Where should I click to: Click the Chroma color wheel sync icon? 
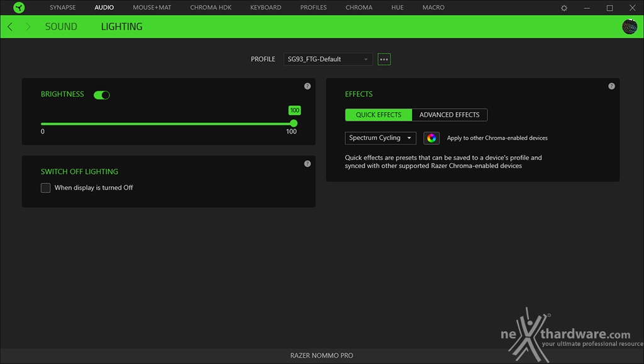pos(431,138)
